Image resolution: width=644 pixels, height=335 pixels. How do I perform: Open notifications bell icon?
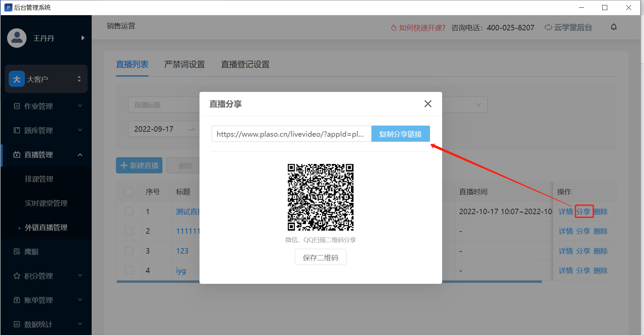click(x=614, y=27)
